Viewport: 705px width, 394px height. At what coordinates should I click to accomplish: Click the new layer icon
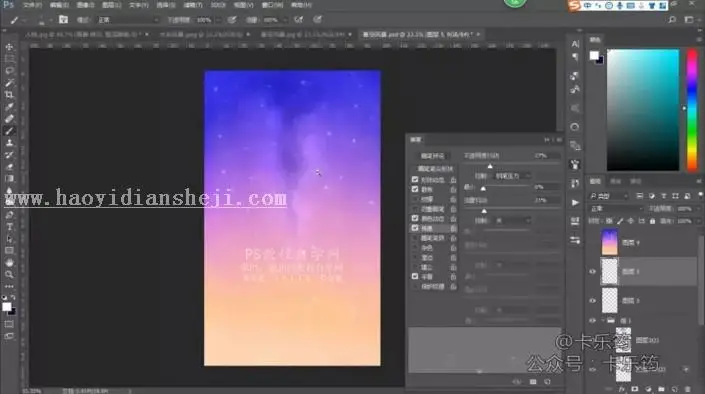click(x=674, y=389)
